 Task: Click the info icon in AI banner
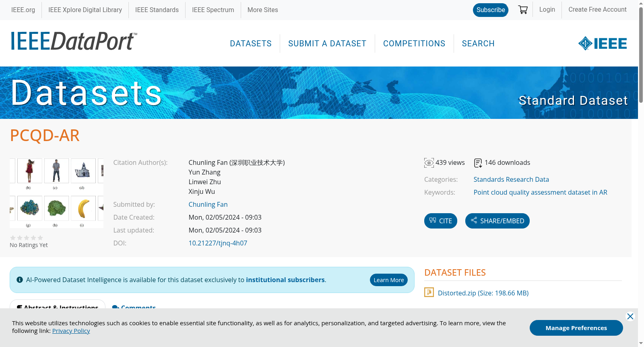pyautogui.click(x=20, y=280)
